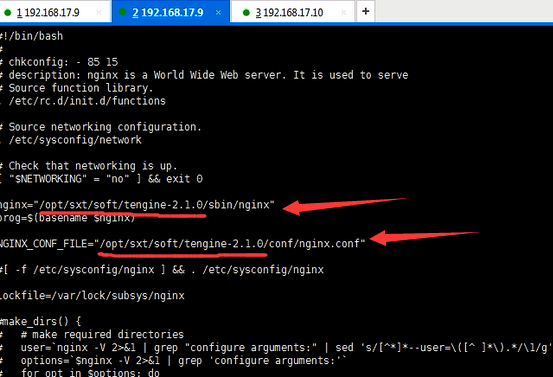Image resolution: width=553 pixels, height=377 pixels.
Task: Click '[ -f /etc/sysconfig/nginx ] &&' line
Action: pos(162,270)
